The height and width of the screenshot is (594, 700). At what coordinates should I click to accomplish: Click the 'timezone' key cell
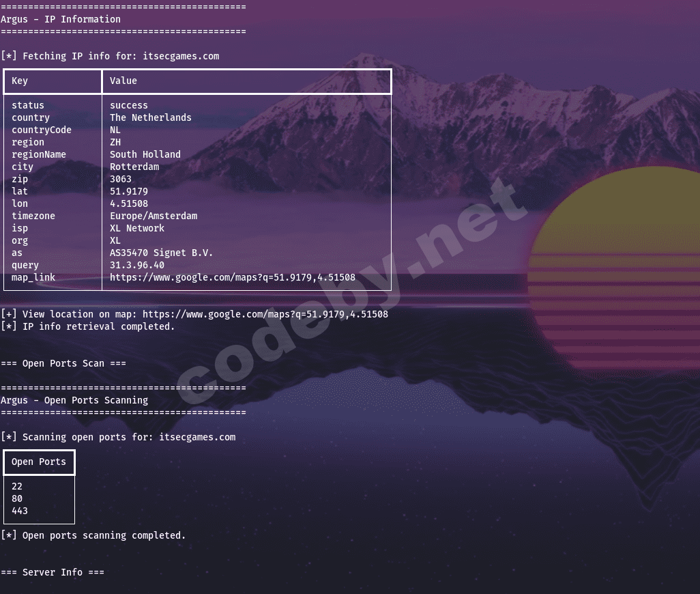coord(33,216)
